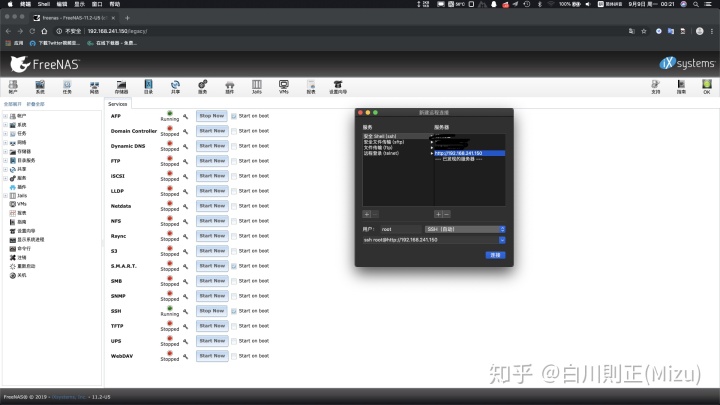Open the 共享 (Sharing) toolbar icon
Screen dimensions: 720x405
click(175, 86)
